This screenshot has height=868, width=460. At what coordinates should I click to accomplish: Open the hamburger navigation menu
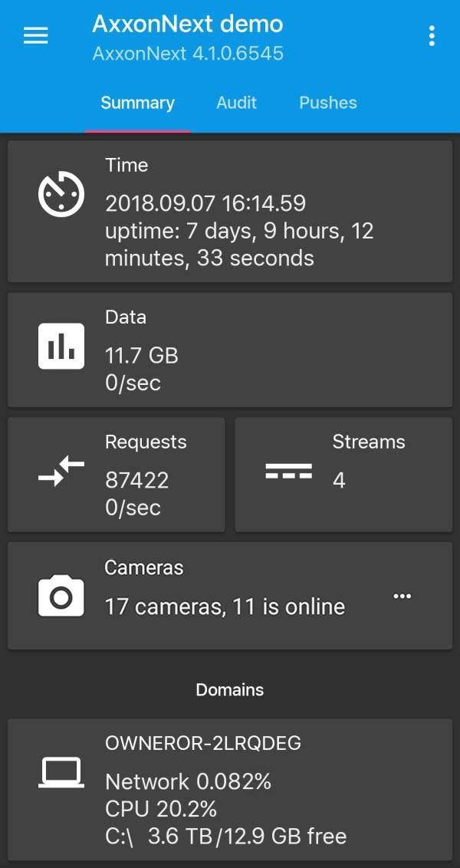(36, 35)
